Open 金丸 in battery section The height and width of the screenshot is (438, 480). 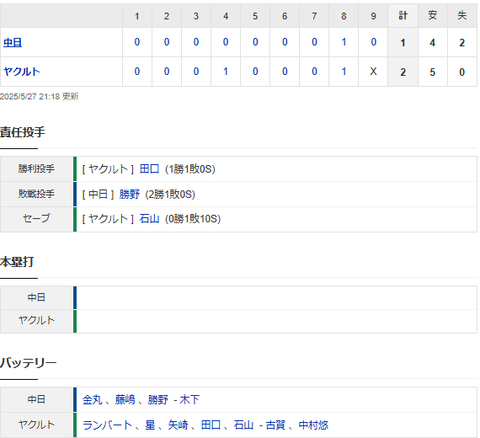pos(92,399)
